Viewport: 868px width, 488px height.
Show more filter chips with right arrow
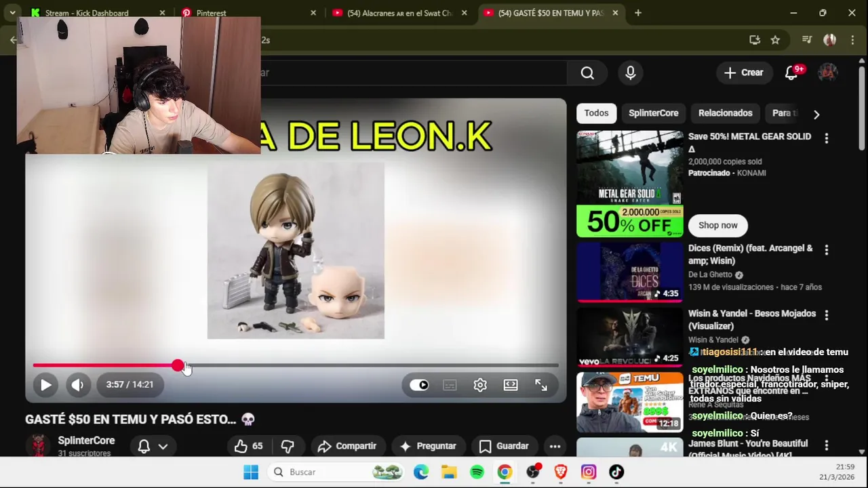(816, 115)
